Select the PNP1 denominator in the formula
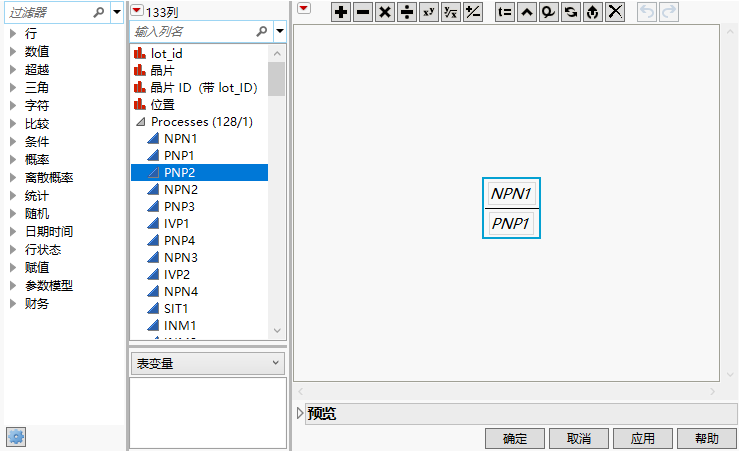The width and height of the screenshot is (739, 451). coord(511,223)
